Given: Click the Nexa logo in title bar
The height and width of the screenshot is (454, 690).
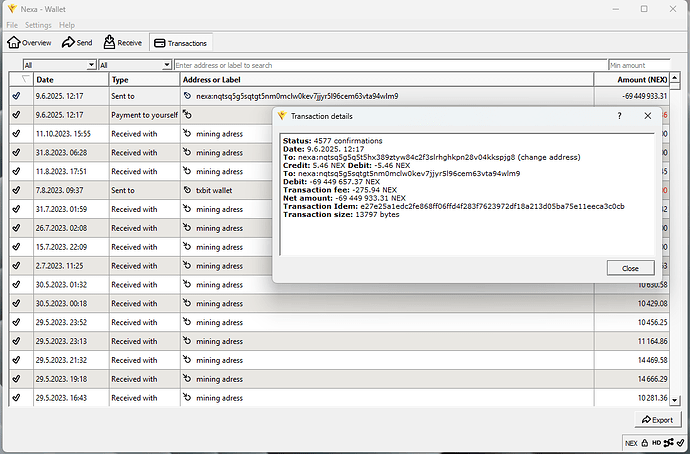Looking at the screenshot, I should (12, 9).
